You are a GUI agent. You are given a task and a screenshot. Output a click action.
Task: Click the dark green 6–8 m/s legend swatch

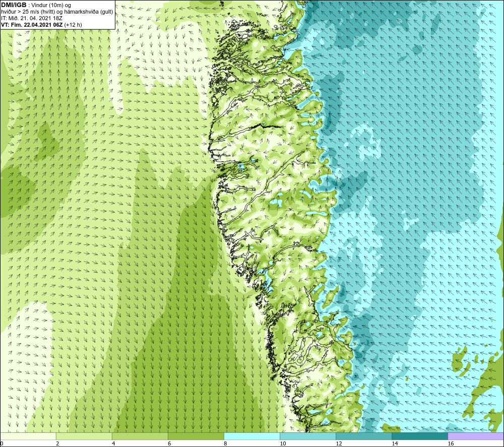point(196,436)
